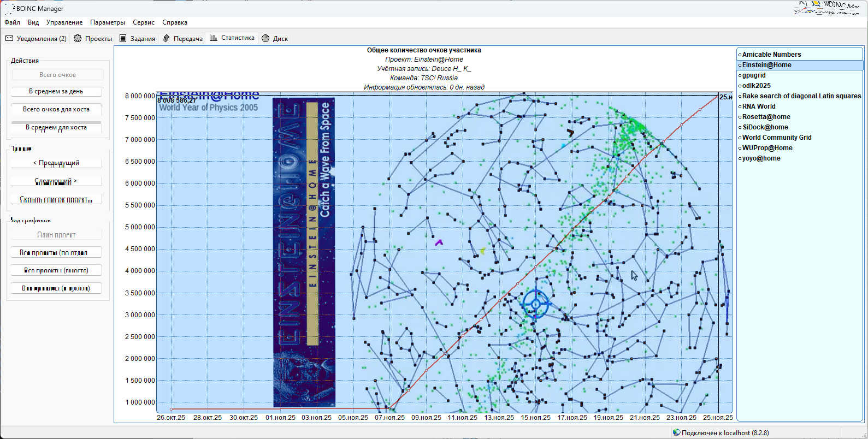Select gpugrid in project list
Image resolution: width=868 pixels, height=439 pixels.
[800, 75]
